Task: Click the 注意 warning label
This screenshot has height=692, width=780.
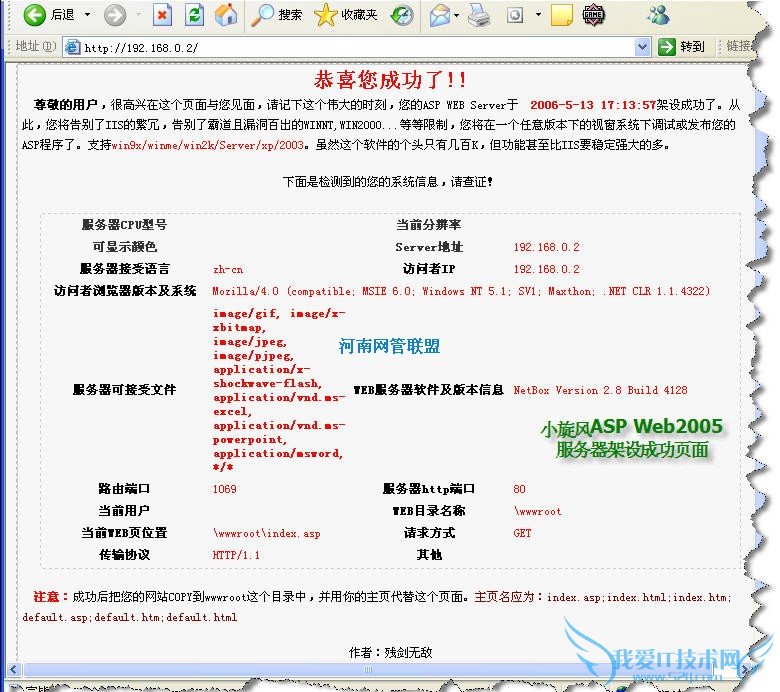Action: tap(50, 596)
